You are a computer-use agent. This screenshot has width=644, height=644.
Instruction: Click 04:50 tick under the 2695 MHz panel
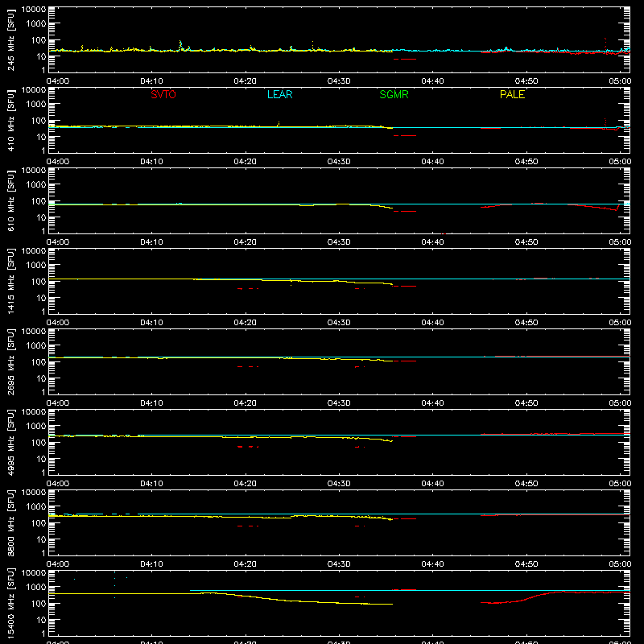(526, 403)
